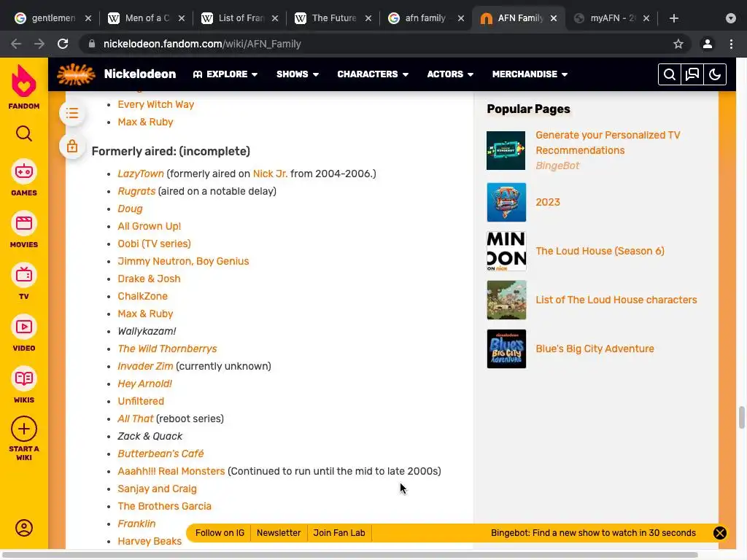The image size is (747, 560).
Task: Toggle dark mode moon icon
Action: tap(715, 74)
